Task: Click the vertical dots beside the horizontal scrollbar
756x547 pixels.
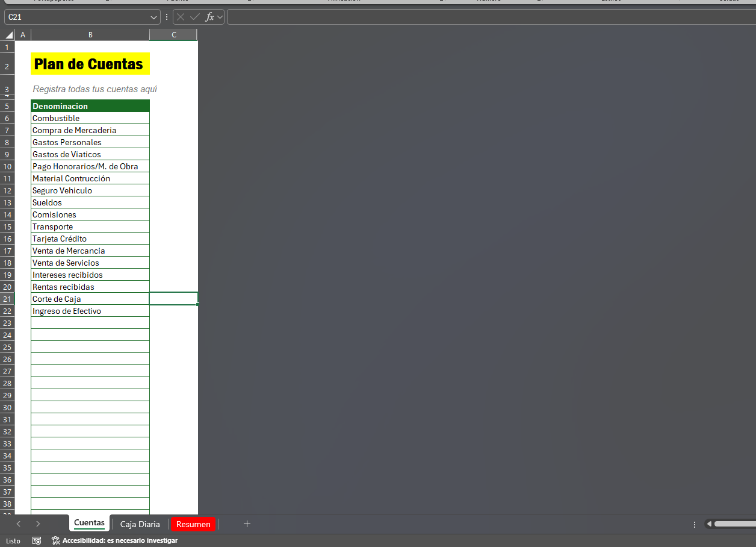Action: point(695,524)
